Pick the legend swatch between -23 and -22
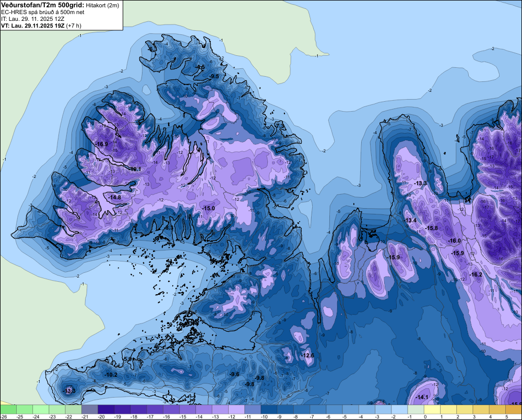Screen dimensions: 522x420 pos(57,409)
